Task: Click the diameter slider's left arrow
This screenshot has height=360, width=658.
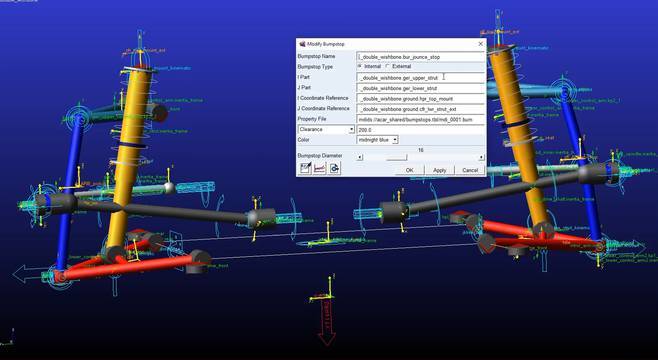Action: pos(360,157)
